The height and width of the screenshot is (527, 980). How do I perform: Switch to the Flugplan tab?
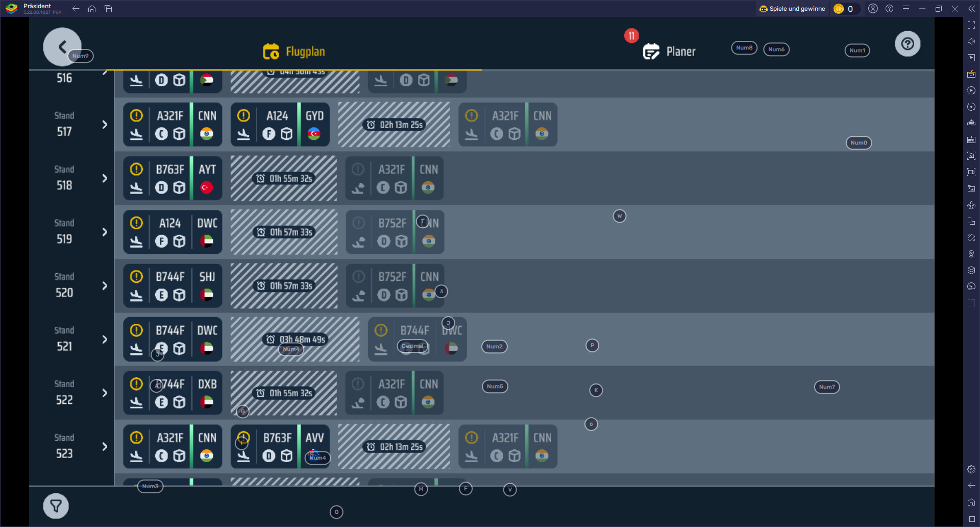point(294,52)
